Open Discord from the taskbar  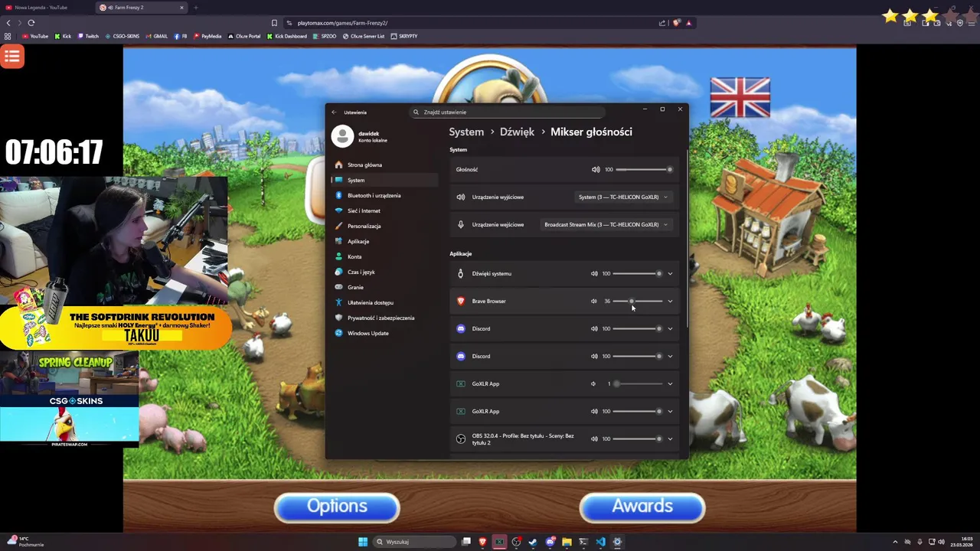tap(550, 542)
